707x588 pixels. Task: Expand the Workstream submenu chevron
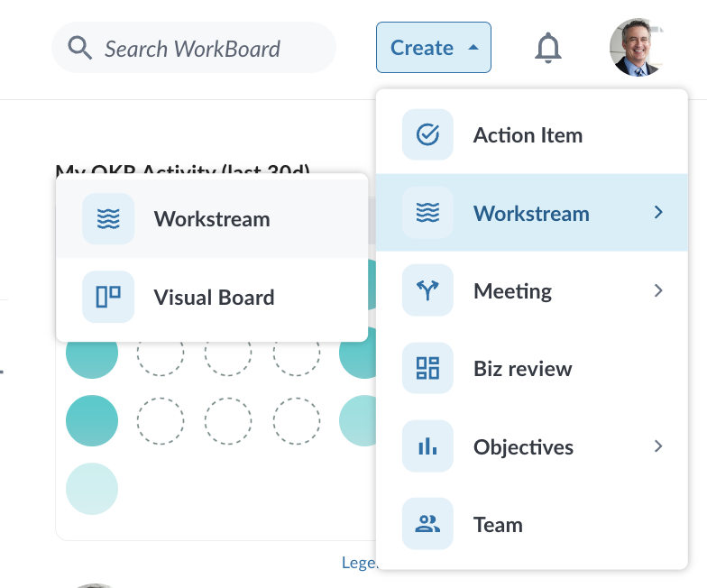pos(658,212)
